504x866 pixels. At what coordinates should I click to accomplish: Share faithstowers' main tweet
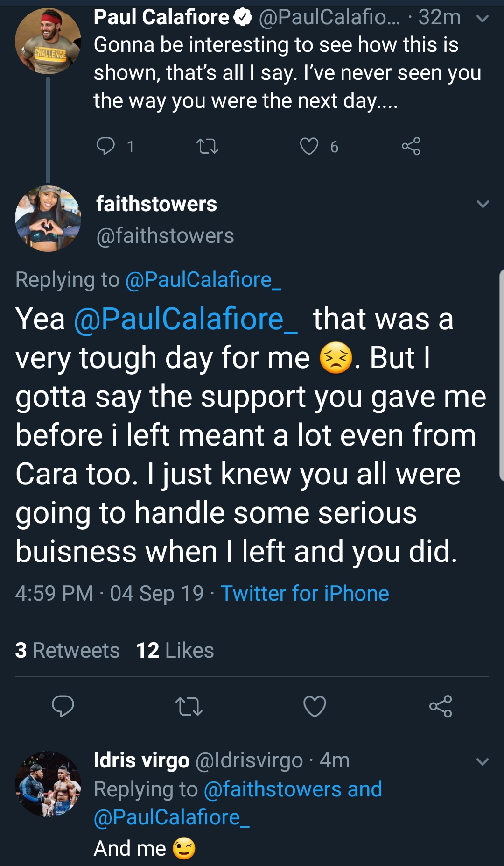tap(441, 706)
